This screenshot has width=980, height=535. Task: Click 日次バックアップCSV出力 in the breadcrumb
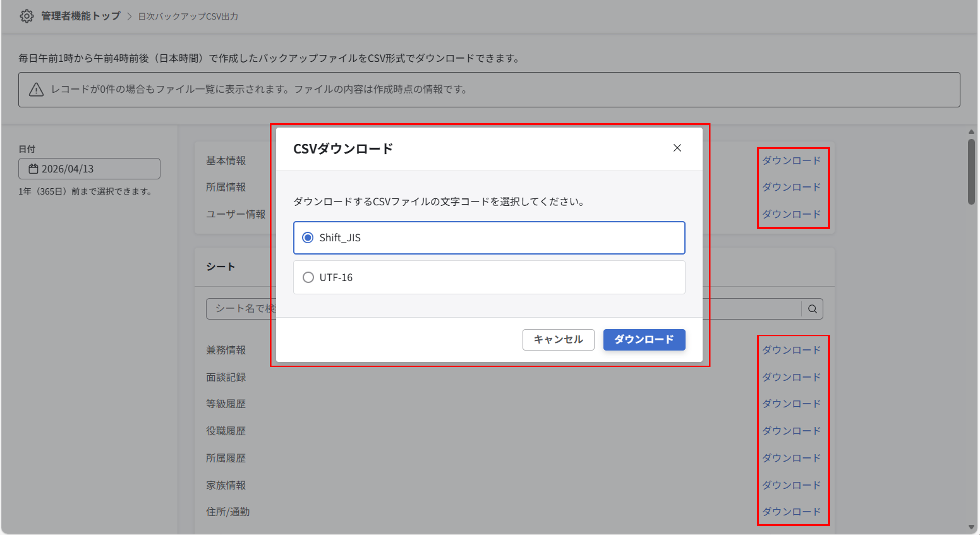pyautogui.click(x=188, y=16)
